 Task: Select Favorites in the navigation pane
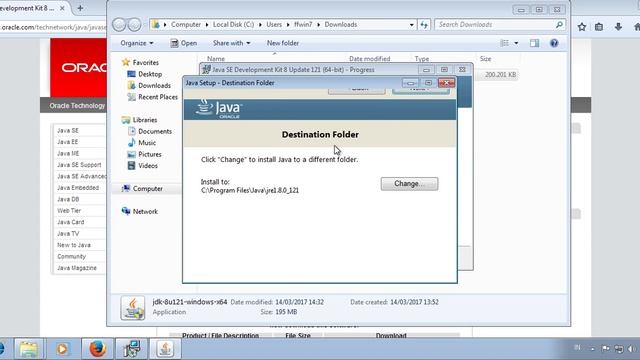coord(145,62)
